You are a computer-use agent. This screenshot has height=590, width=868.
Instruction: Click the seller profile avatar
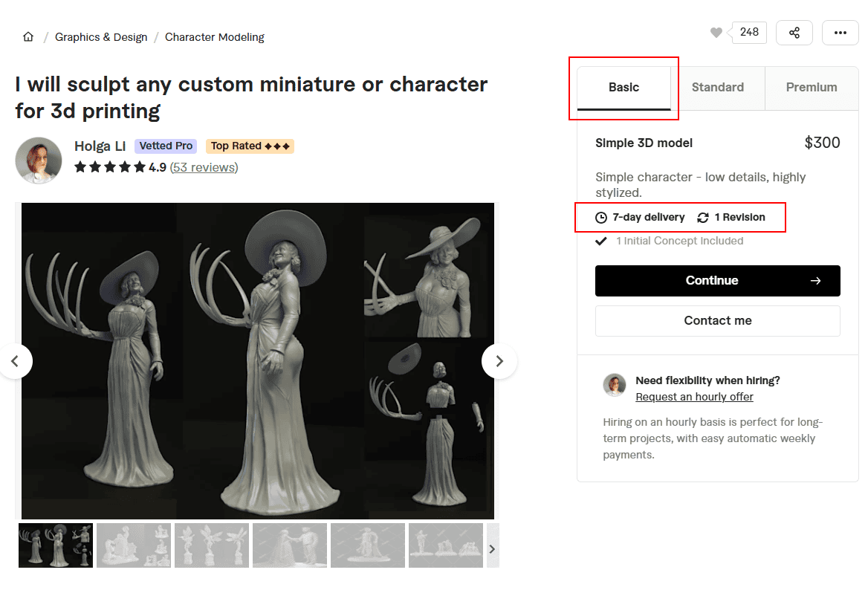tap(39, 160)
